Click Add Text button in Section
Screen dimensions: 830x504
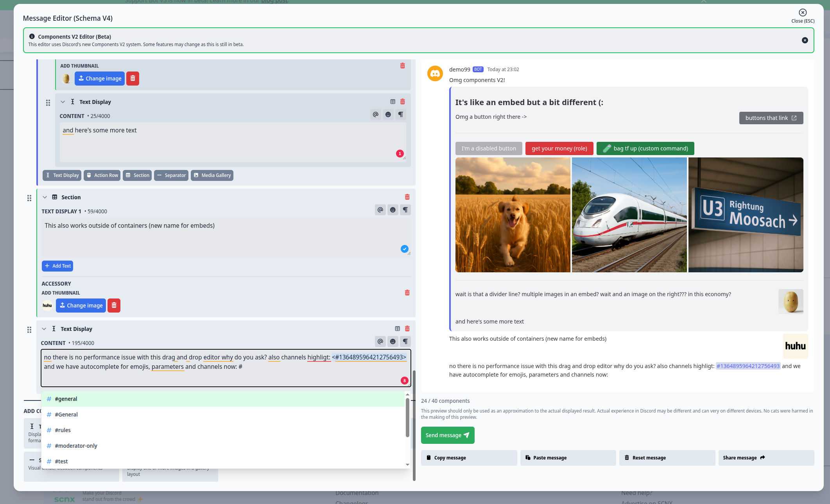pos(57,266)
